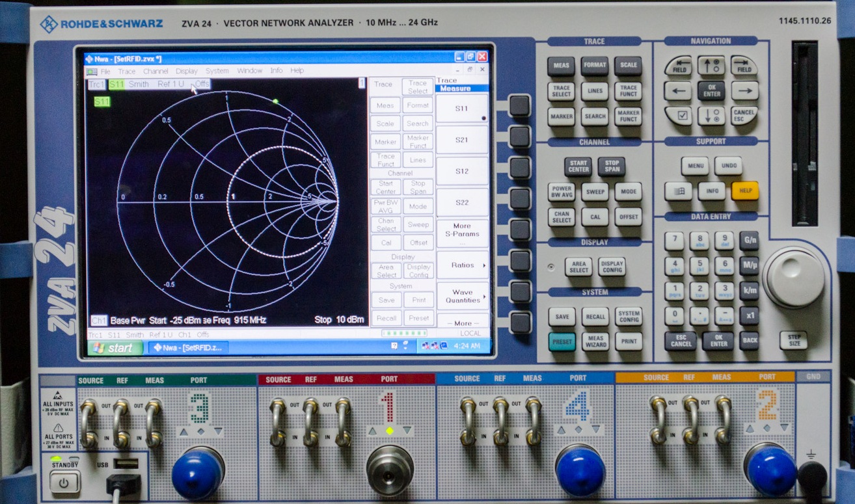This screenshot has height=504, width=855.
Task: Open the More S-Params dialog softkey
Action: (462, 233)
